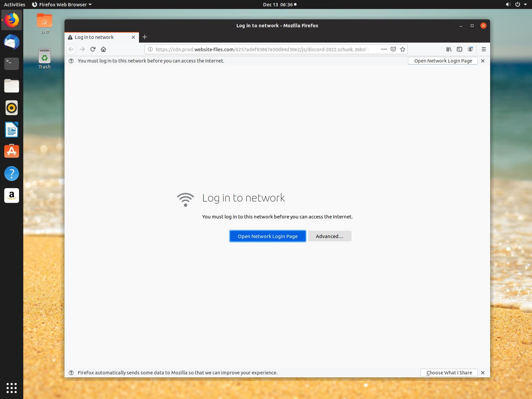532x399 pixels.
Task: Dismiss the network login notification bar
Action: point(483,61)
